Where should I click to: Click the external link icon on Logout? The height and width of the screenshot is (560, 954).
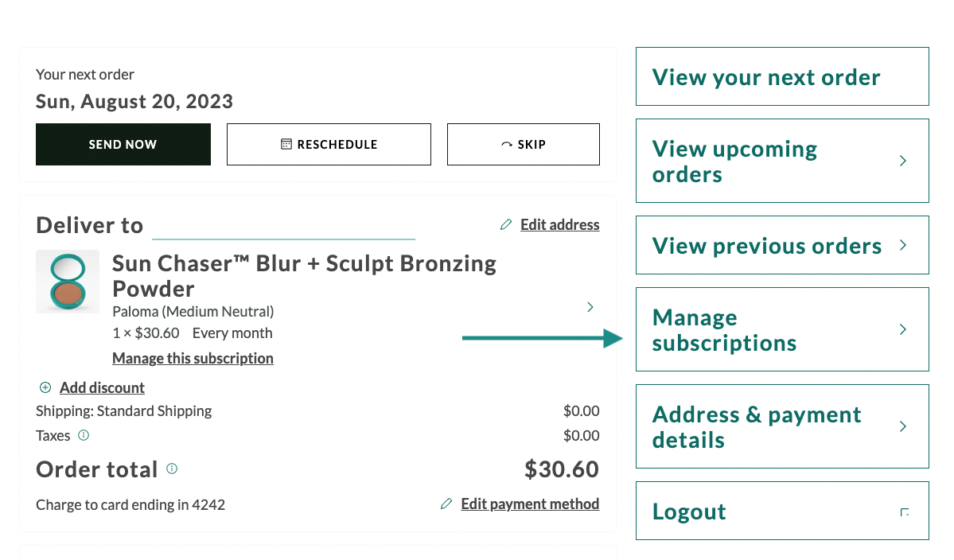[904, 513]
